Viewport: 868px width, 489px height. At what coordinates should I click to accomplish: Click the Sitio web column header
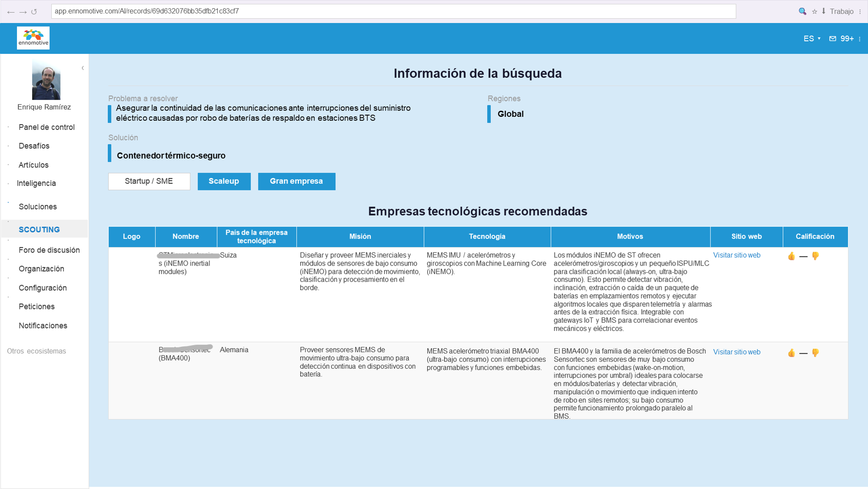click(747, 236)
